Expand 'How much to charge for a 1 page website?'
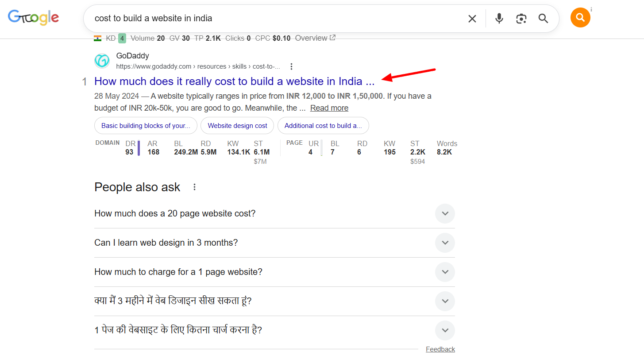 (x=445, y=272)
